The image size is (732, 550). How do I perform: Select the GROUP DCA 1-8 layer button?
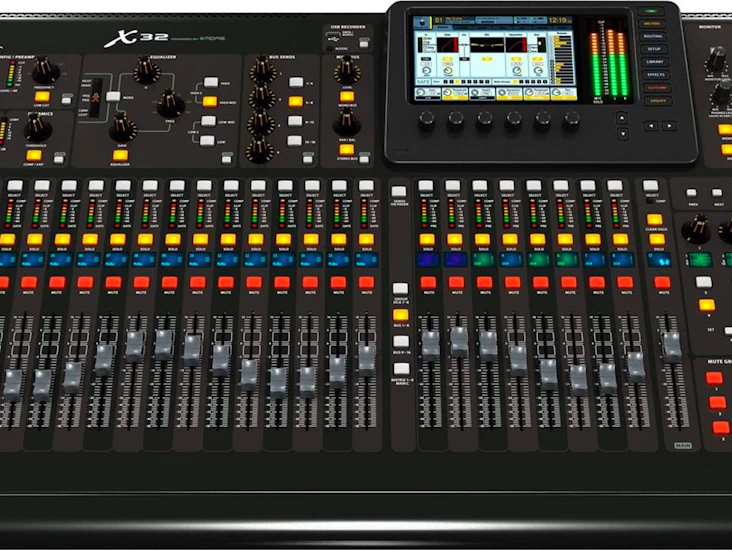coord(400,288)
